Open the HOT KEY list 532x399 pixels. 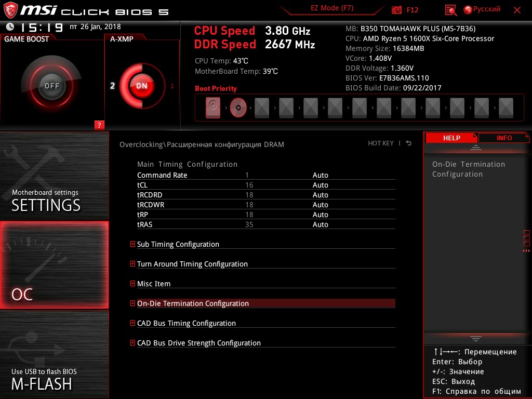coord(381,143)
